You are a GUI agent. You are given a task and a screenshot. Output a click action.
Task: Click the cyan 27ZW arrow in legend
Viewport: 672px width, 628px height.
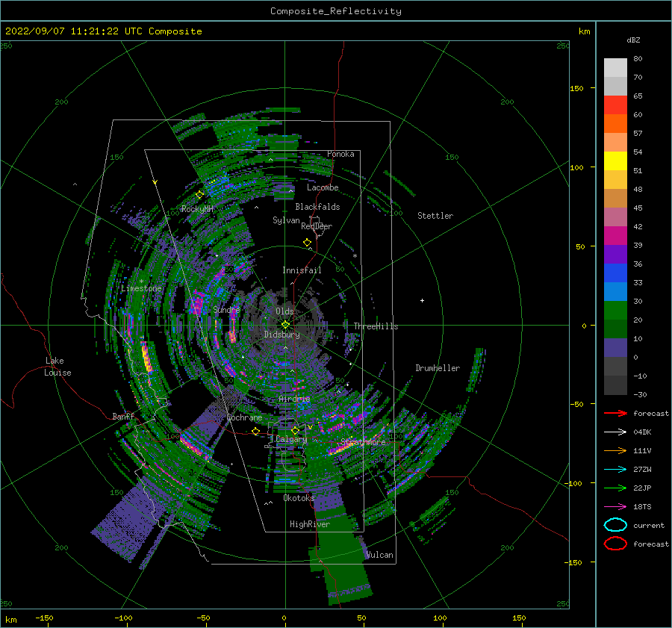point(615,470)
